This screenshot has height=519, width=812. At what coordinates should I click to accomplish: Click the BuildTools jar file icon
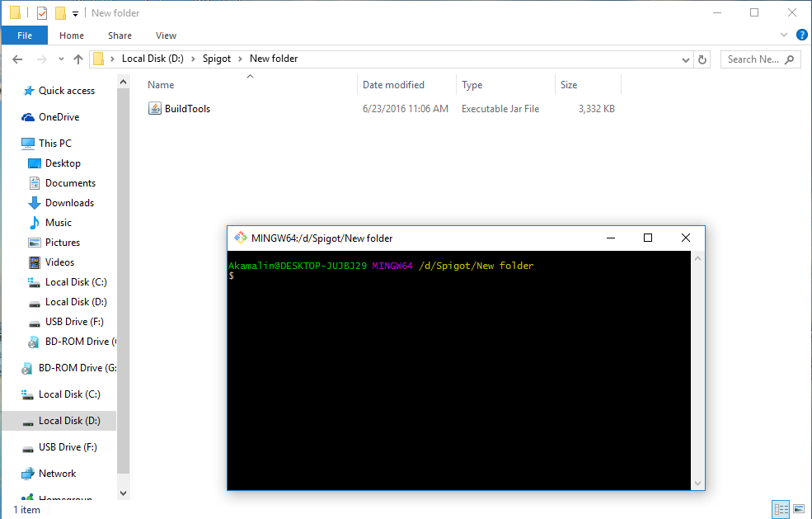[x=155, y=108]
